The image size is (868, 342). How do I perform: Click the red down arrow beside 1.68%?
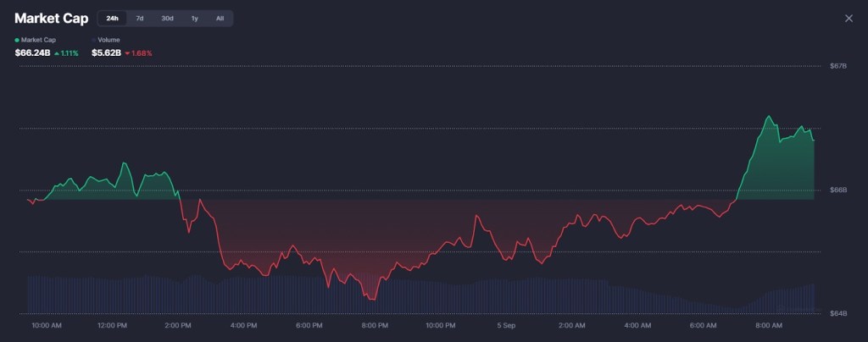[128, 53]
